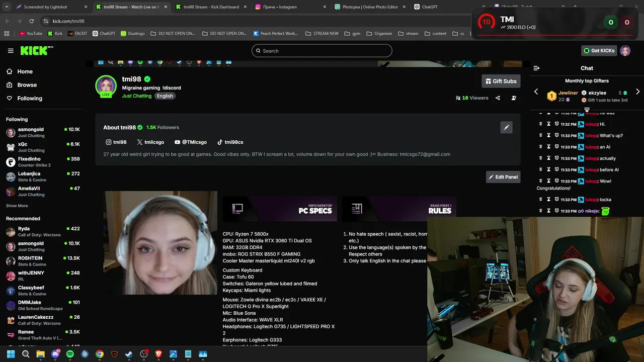Click the RULES panel banner

click(399, 209)
